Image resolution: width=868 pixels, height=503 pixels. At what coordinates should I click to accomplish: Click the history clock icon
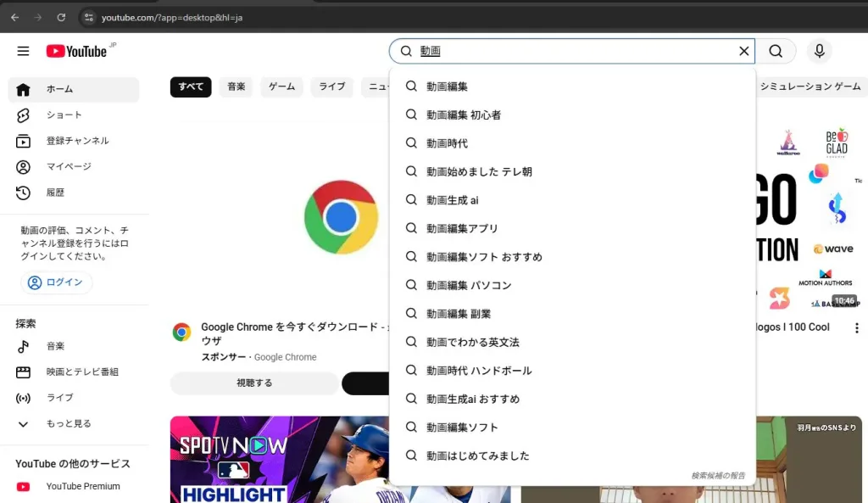click(23, 193)
